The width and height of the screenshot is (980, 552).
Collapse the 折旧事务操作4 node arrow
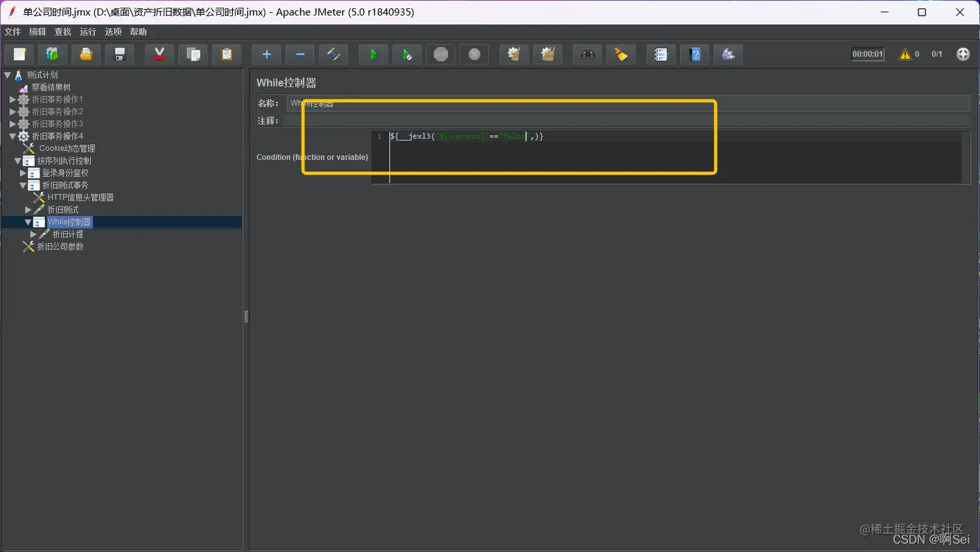point(12,136)
